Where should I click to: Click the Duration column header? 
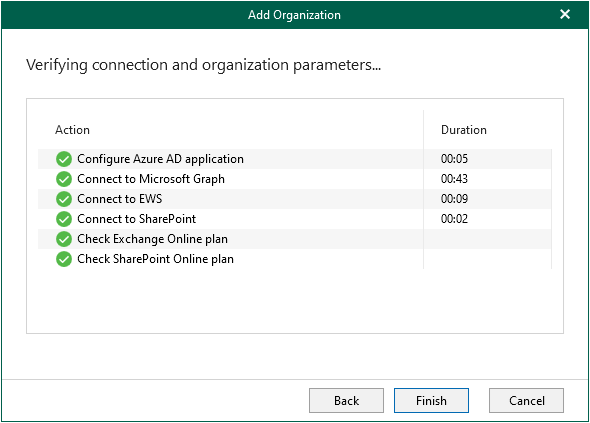pyautogui.click(x=464, y=130)
